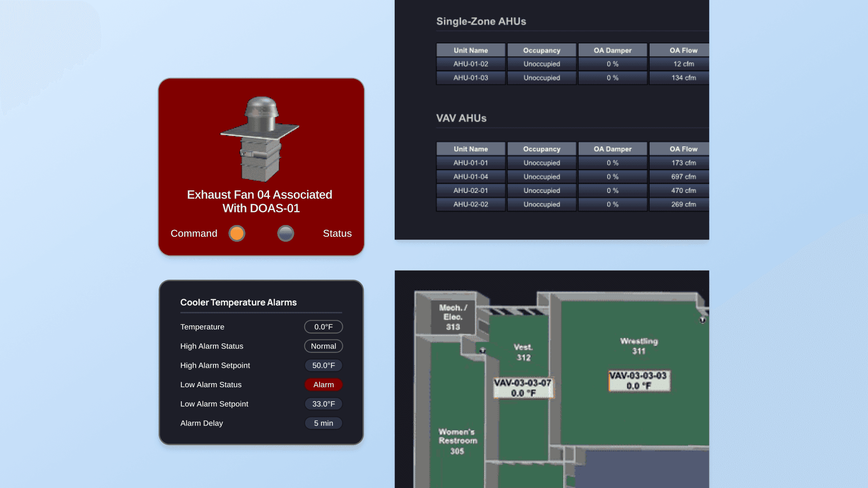Click the gray Status indicator light

tap(286, 234)
